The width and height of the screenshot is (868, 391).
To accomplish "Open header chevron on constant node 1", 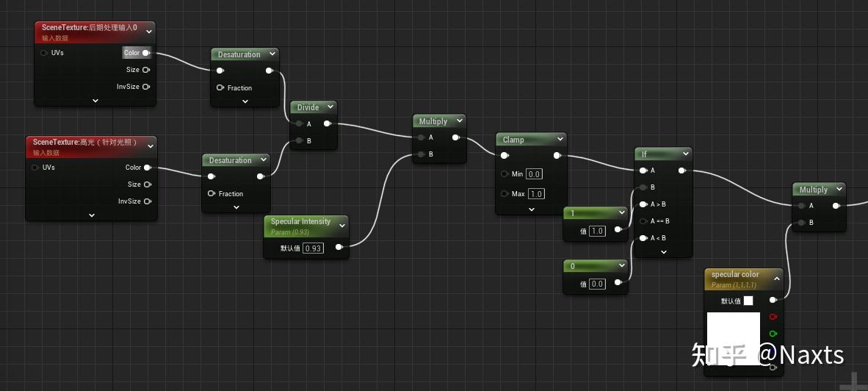I will [621, 213].
